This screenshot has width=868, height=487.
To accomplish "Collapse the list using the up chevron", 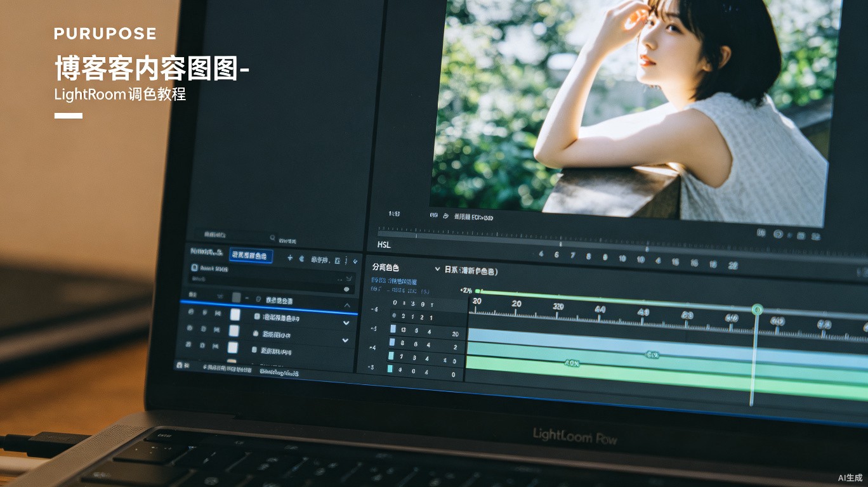I will [x=347, y=305].
